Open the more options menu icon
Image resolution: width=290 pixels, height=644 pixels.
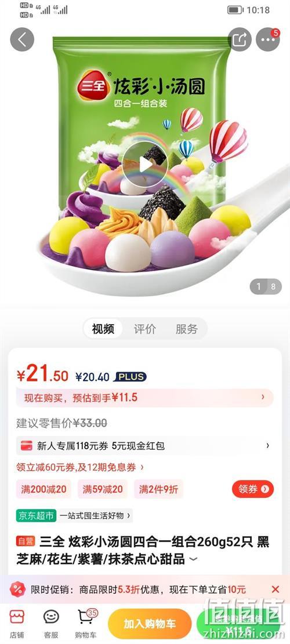coord(268,40)
